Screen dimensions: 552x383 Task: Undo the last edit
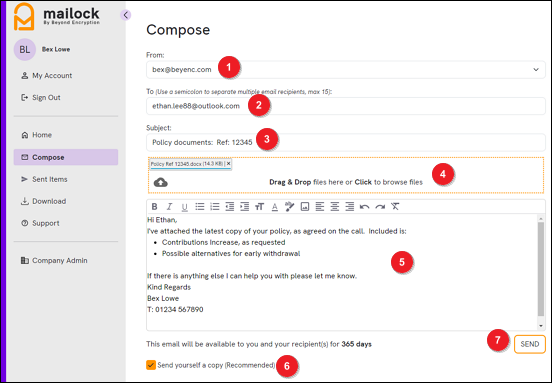364,207
